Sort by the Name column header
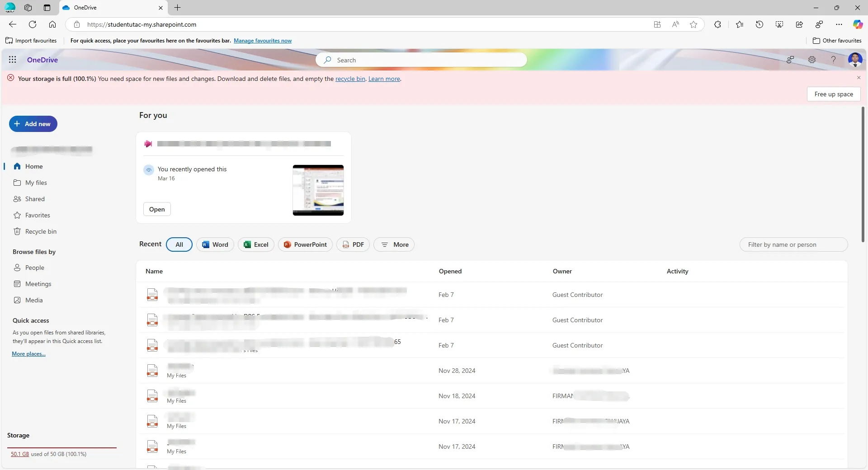Screen dimensions: 868x470 [x=154, y=271]
